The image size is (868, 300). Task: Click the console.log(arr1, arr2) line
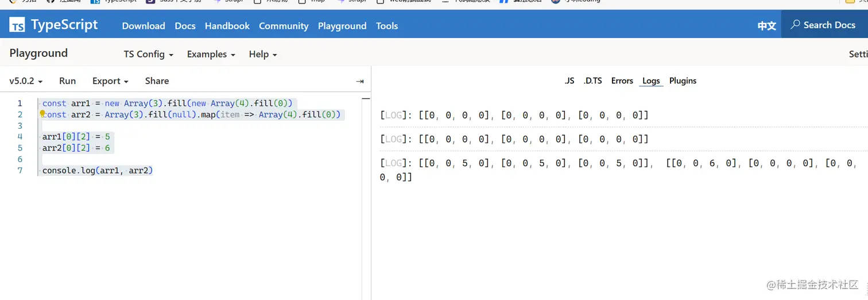point(98,170)
